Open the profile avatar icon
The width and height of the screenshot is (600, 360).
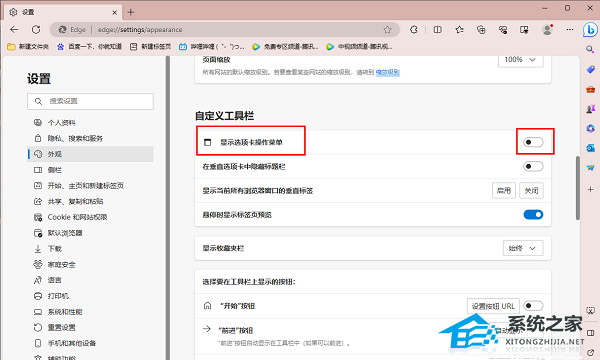(x=548, y=29)
